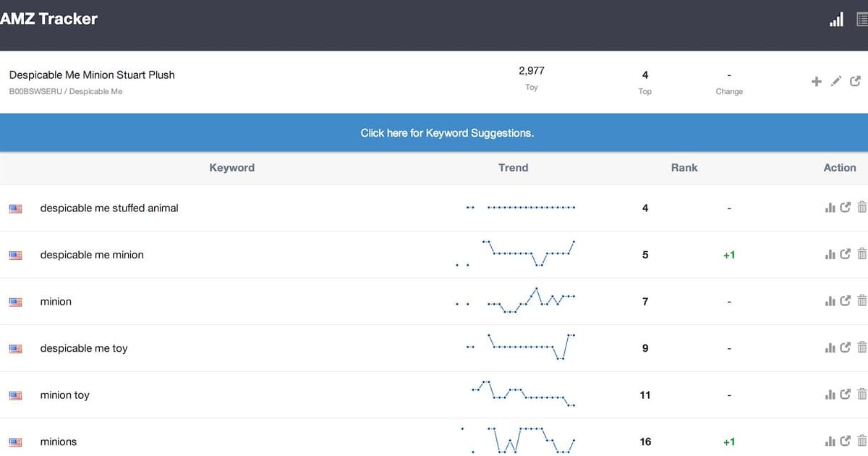868x456 pixels.
Task: Click the US flag beside 'minion toy'
Action: (15, 396)
